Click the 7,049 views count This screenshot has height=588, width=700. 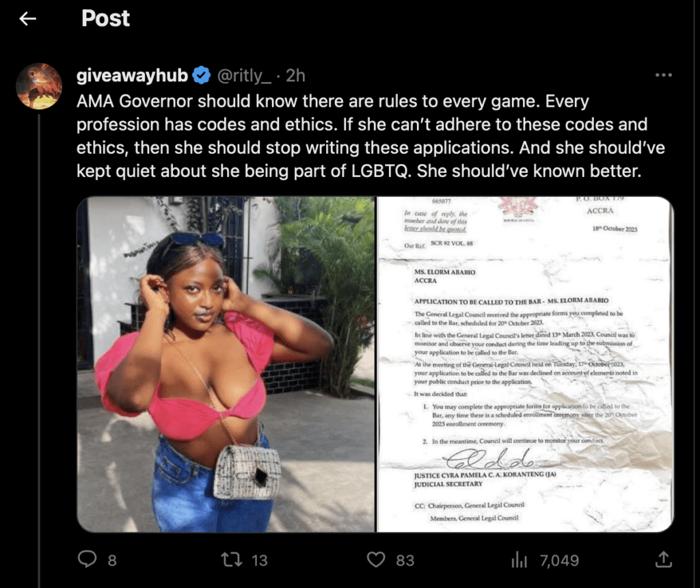pyautogui.click(x=559, y=561)
